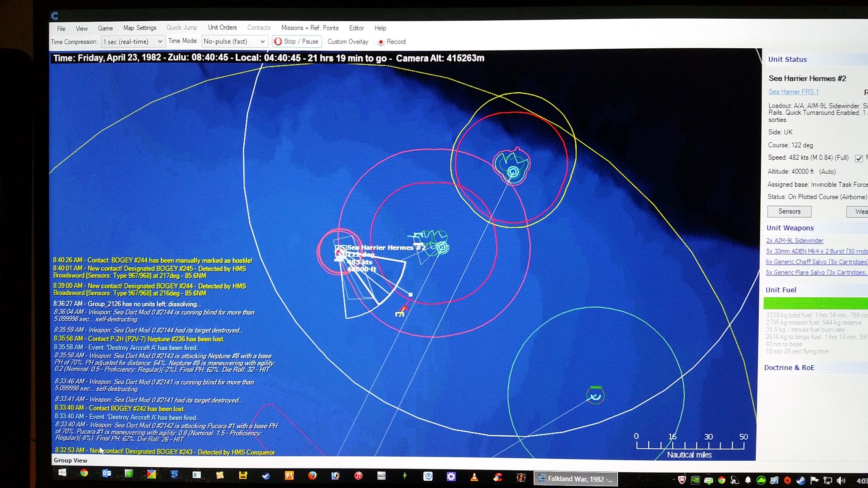Click the Group View status bar label
The width and height of the screenshot is (868, 488).
(x=70, y=460)
